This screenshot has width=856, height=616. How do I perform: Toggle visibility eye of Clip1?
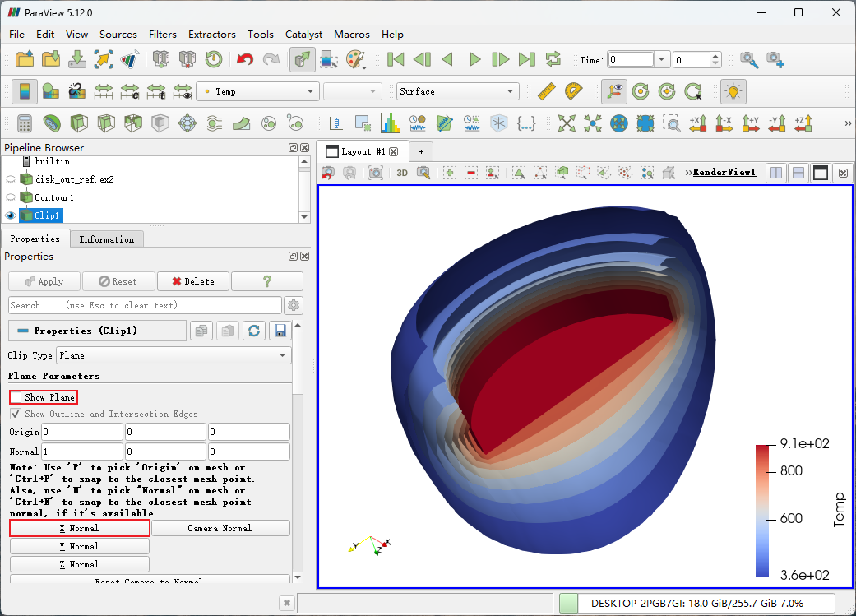point(11,215)
